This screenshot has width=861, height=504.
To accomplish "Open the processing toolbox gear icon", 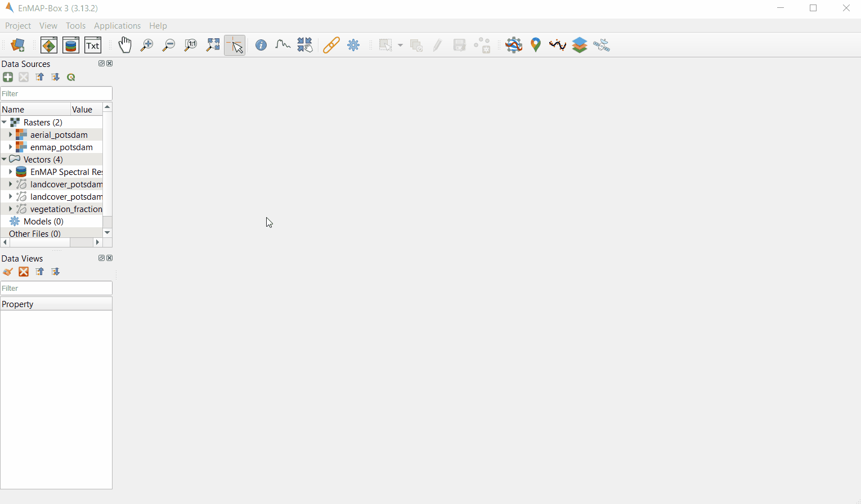I will click(x=514, y=45).
